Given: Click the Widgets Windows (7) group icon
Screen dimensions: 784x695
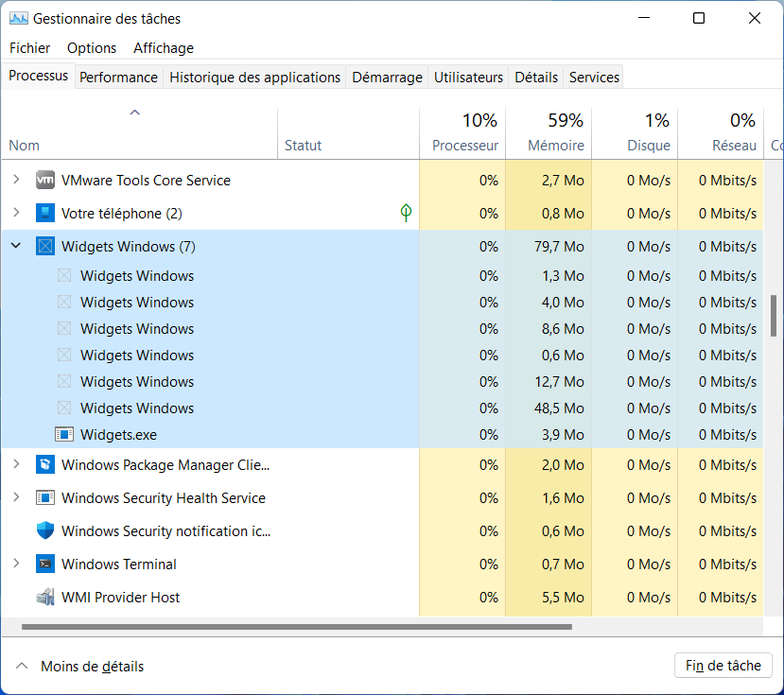Looking at the screenshot, I should click(x=45, y=246).
